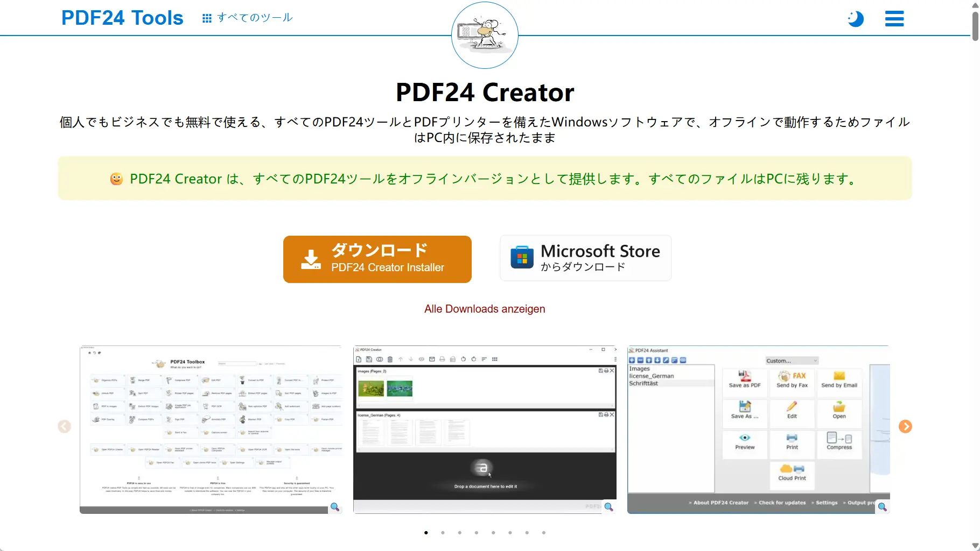Click the download arrow icon on the orange button
The width and height of the screenshot is (980, 551).
click(311, 259)
